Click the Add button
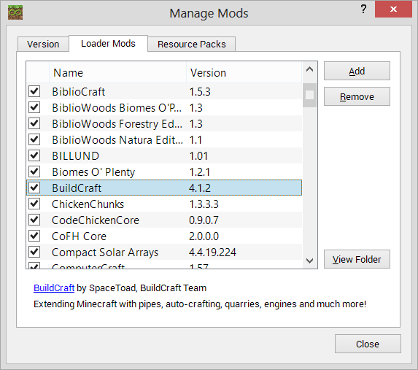The image size is (418, 370). [x=357, y=71]
